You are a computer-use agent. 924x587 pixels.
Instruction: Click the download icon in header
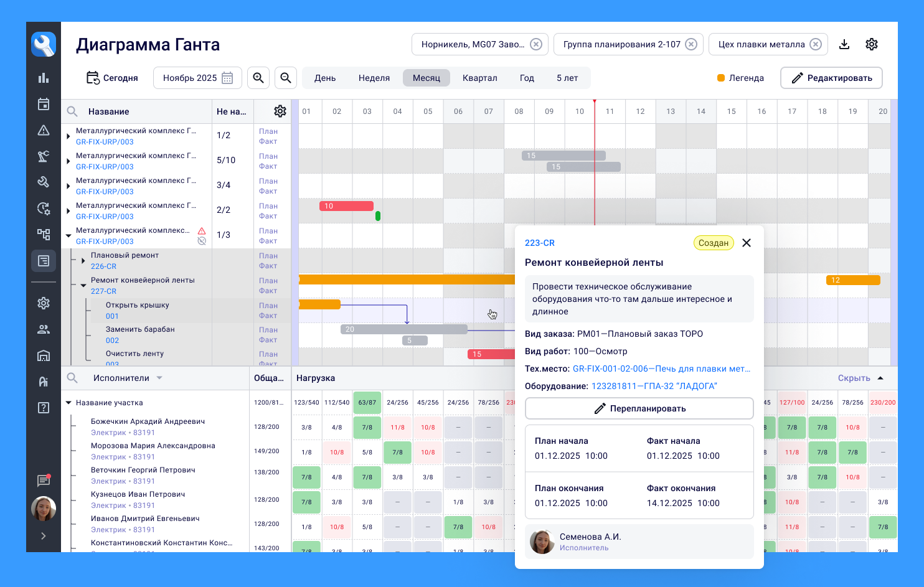click(x=844, y=44)
